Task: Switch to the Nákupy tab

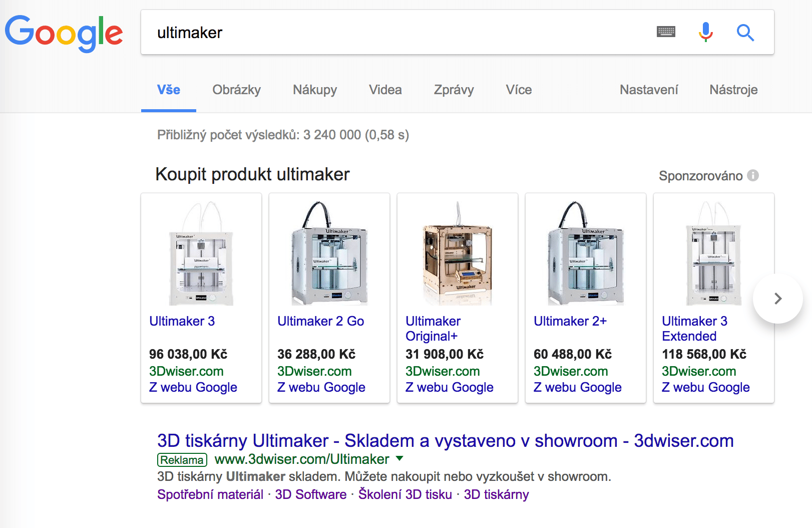Action: coord(315,90)
